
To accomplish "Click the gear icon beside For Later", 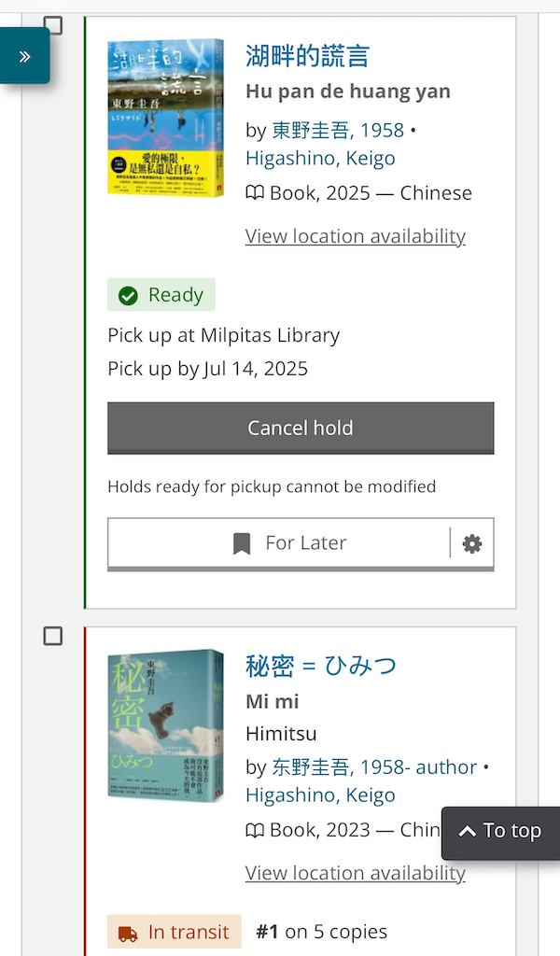I will (472, 543).
